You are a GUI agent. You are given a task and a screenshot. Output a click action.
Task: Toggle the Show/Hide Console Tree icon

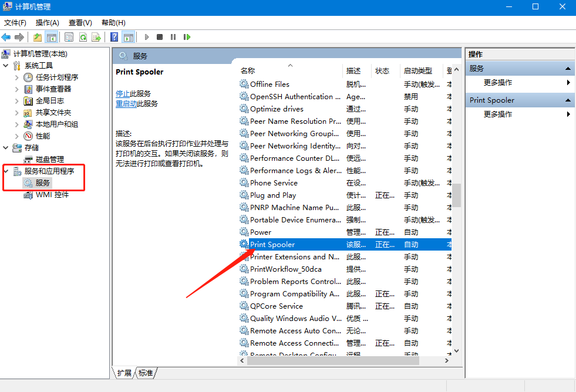coord(52,37)
